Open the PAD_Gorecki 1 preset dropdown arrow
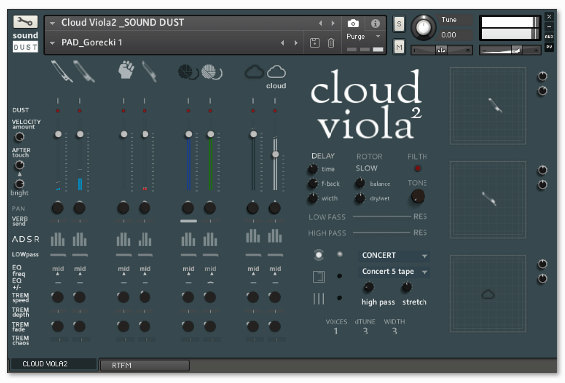 coord(53,43)
